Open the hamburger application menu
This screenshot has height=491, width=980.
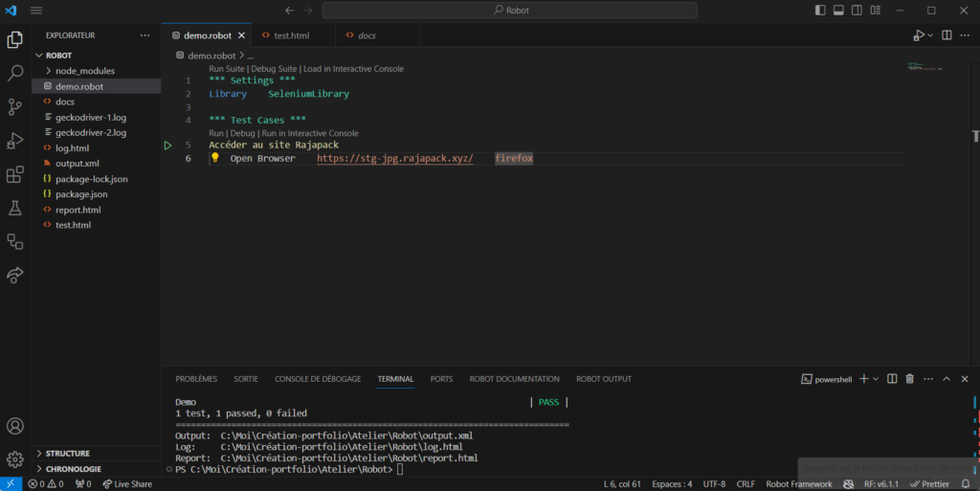[36, 10]
